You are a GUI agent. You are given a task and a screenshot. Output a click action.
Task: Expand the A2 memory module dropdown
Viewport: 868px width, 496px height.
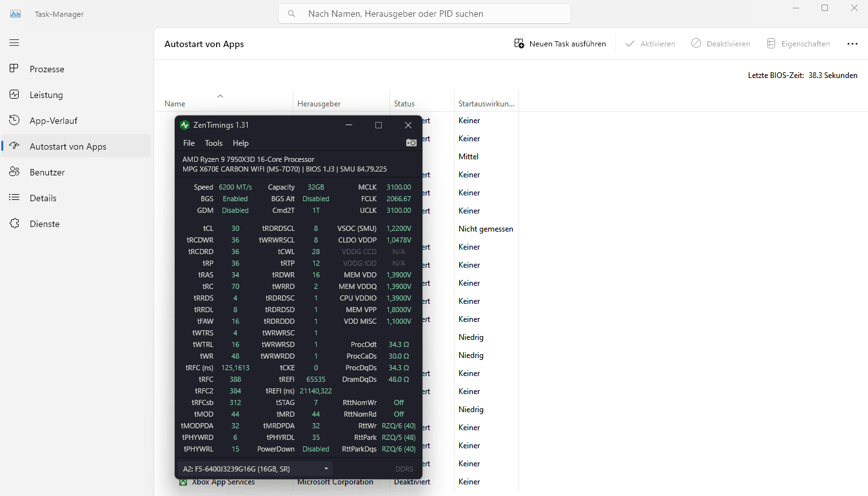tap(255, 469)
